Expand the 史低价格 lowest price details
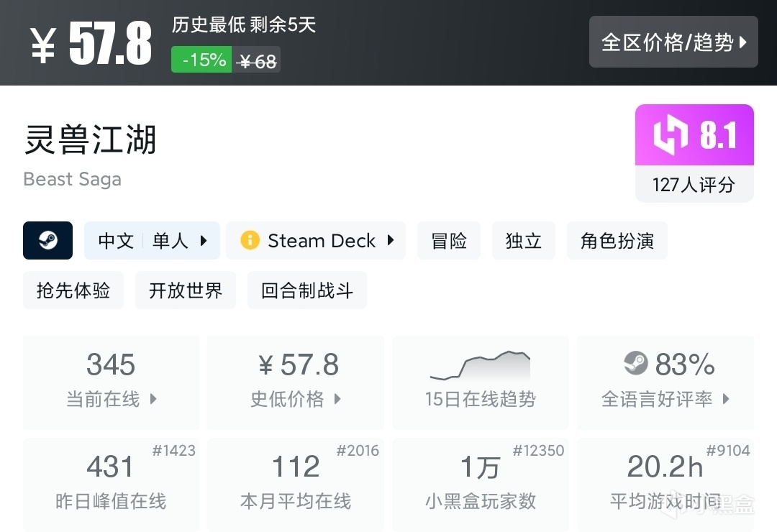The width and height of the screenshot is (777, 532). [x=337, y=399]
